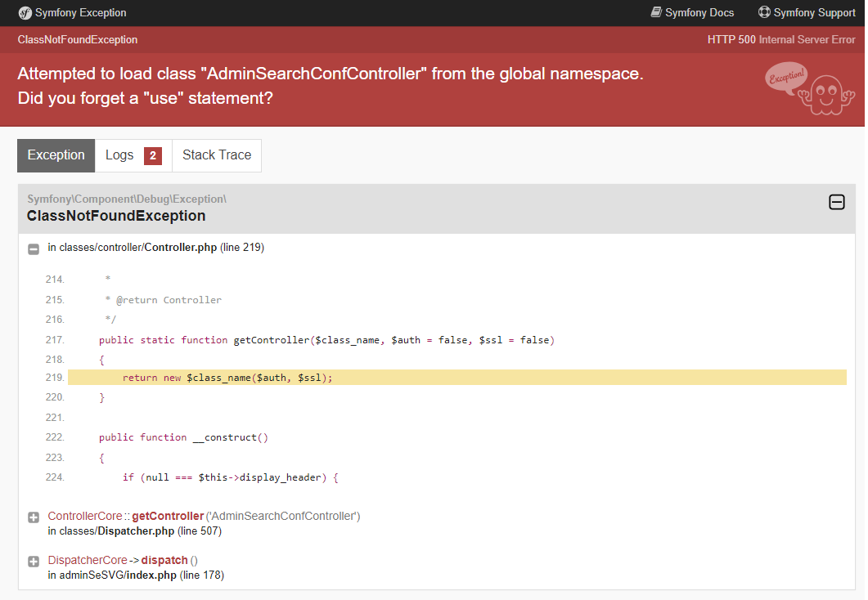Click the HTTP 500 Internal Server Error text
The width and height of the screenshot is (868, 600).
tap(781, 40)
